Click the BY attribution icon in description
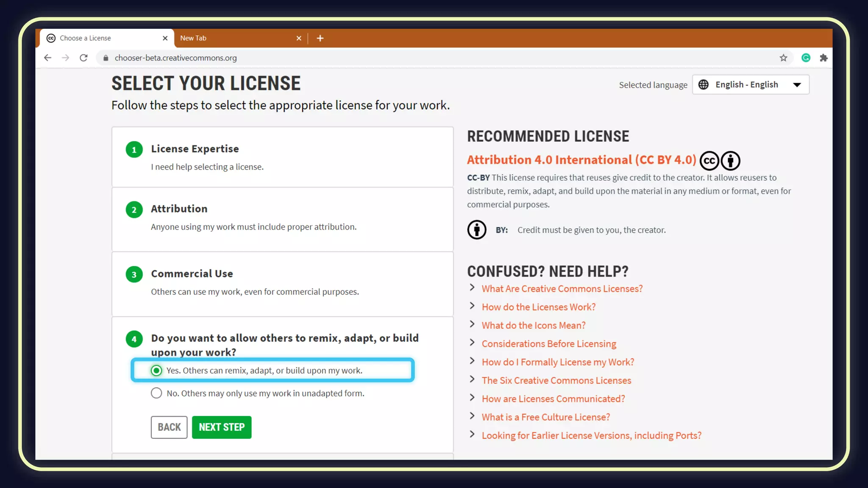 [477, 230]
